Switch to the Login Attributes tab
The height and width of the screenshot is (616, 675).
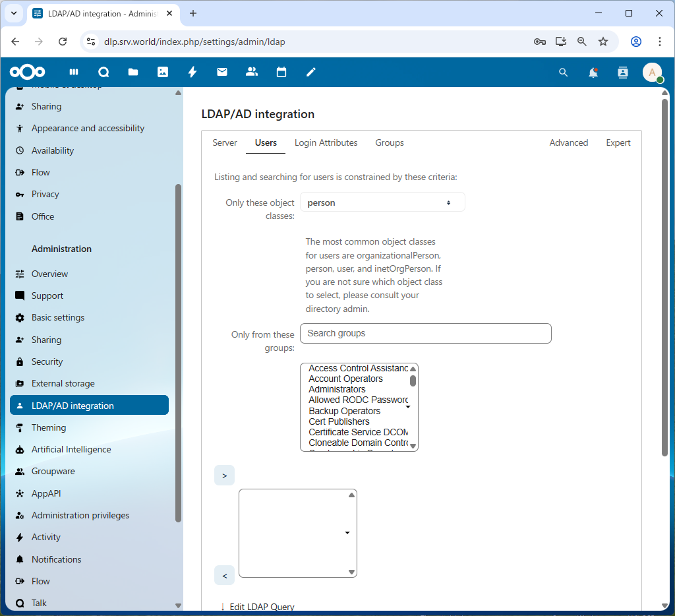click(326, 142)
